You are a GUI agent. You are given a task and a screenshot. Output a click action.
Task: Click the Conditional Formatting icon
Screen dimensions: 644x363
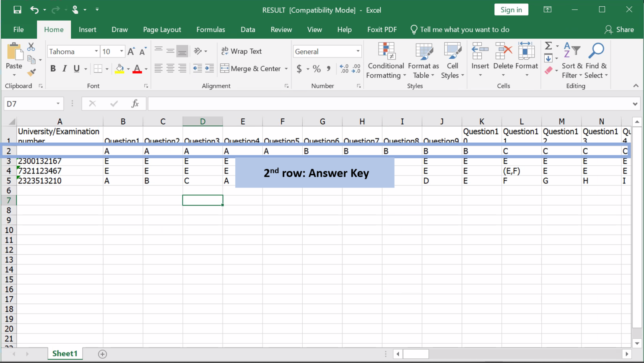click(386, 51)
